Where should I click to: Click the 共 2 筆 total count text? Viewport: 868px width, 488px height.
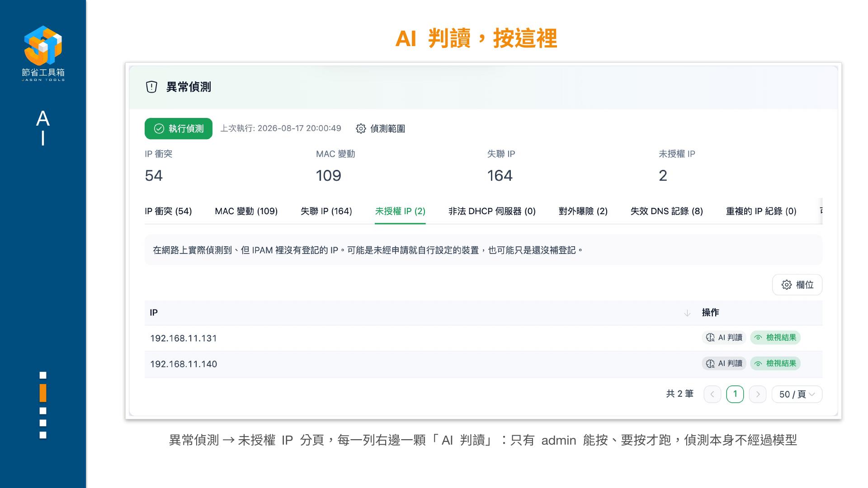tap(680, 394)
